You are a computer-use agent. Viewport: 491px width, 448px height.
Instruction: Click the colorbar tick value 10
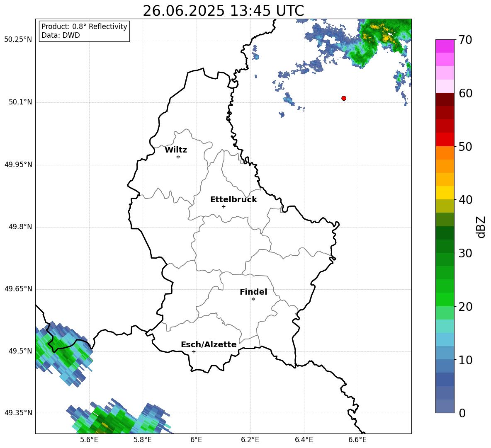click(465, 360)
